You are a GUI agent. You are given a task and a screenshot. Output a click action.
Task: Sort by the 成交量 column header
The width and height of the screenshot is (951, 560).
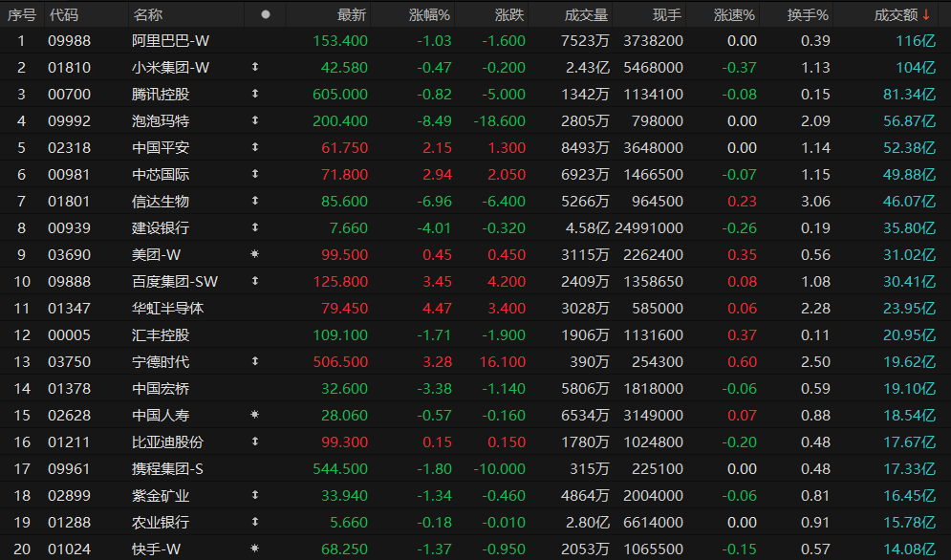pos(586,14)
